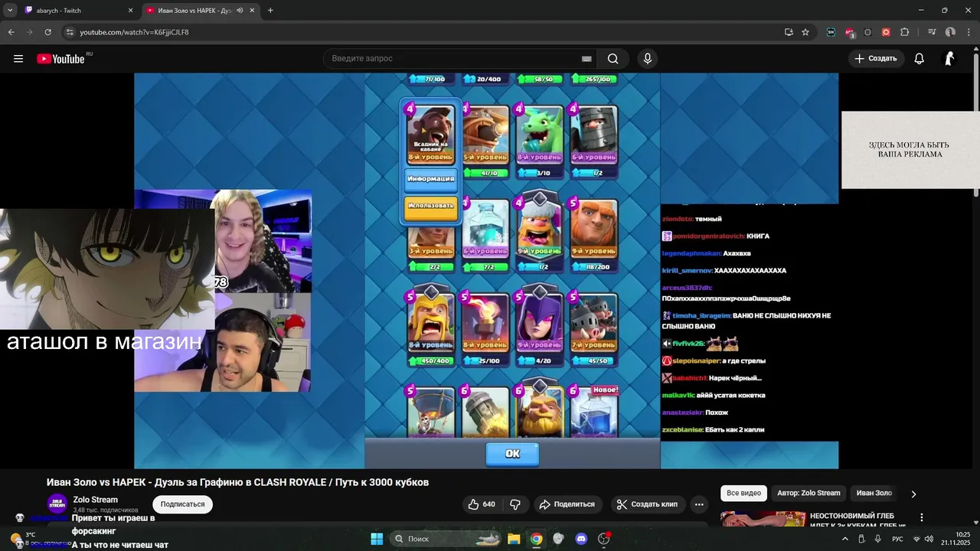Dislike the video with thumbs down
The width and height of the screenshot is (980, 551).
pos(515,504)
